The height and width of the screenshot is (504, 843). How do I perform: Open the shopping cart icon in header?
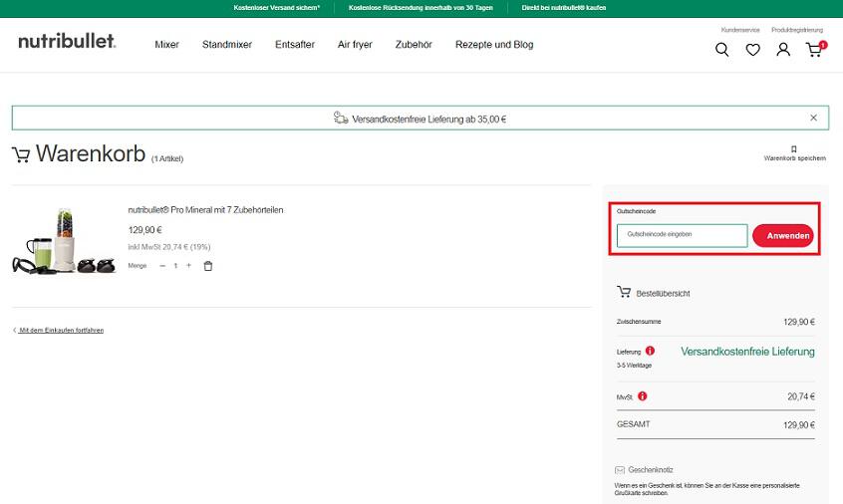pyautogui.click(x=815, y=49)
